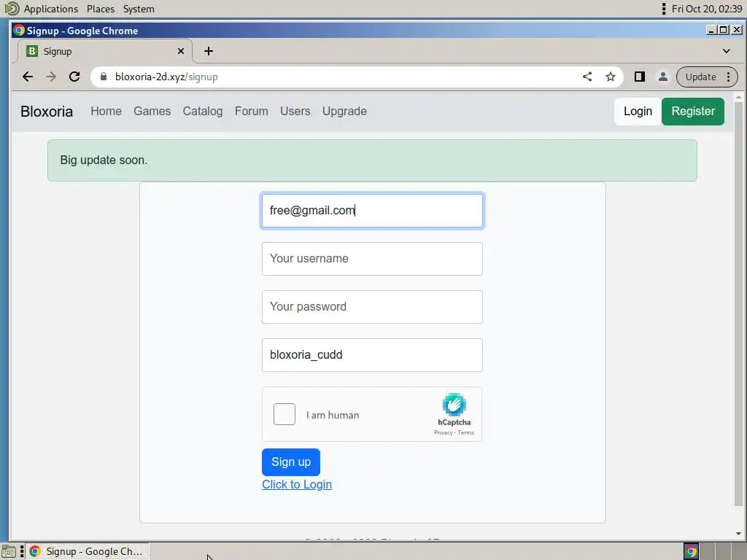Check the 'I am human' captcha box
Viewport: 747px width, 560px height.
coord(285,414)
